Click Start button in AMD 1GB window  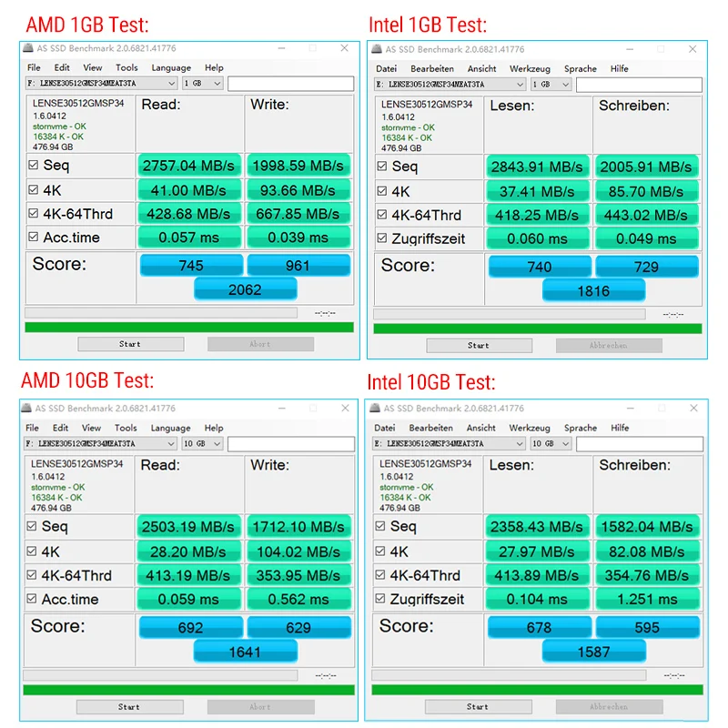coord(130,344)
